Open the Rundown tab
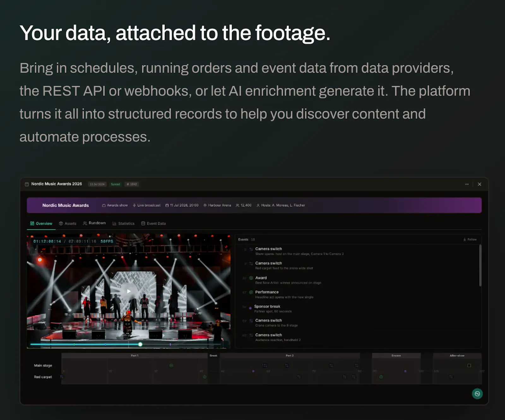Viewport: 505px width, 420px height. (94, 223)
